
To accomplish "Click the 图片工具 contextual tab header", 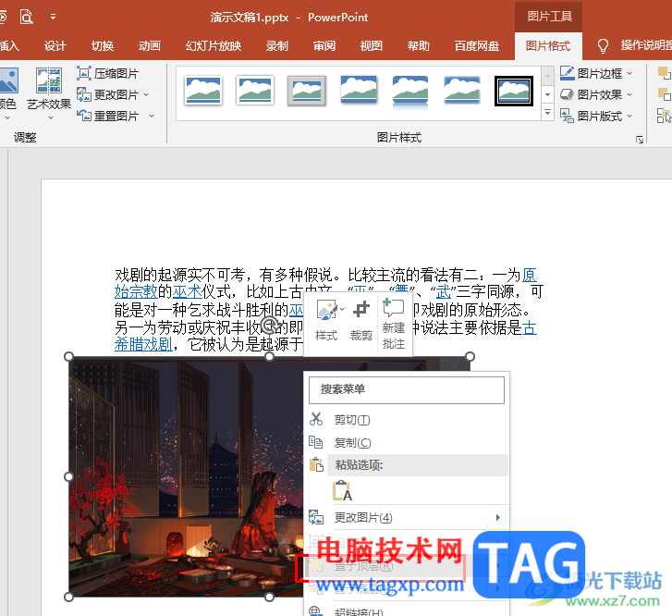I will point(549,17).
